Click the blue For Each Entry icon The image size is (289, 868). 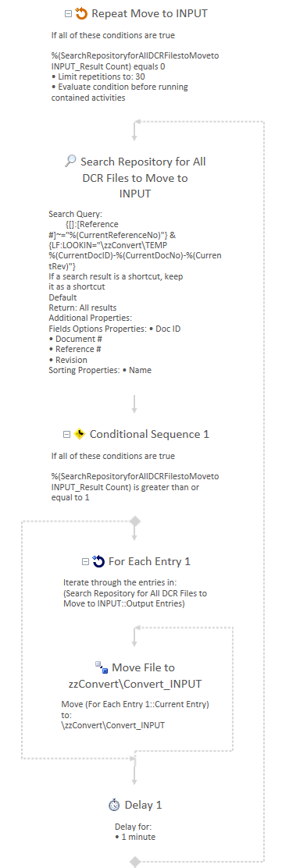coord(98,561)
